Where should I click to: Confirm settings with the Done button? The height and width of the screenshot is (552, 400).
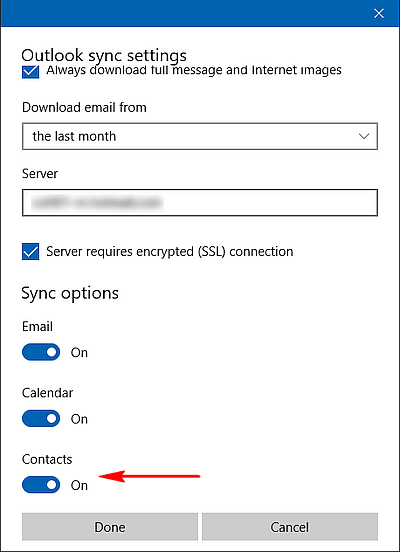tap(110, 527)
